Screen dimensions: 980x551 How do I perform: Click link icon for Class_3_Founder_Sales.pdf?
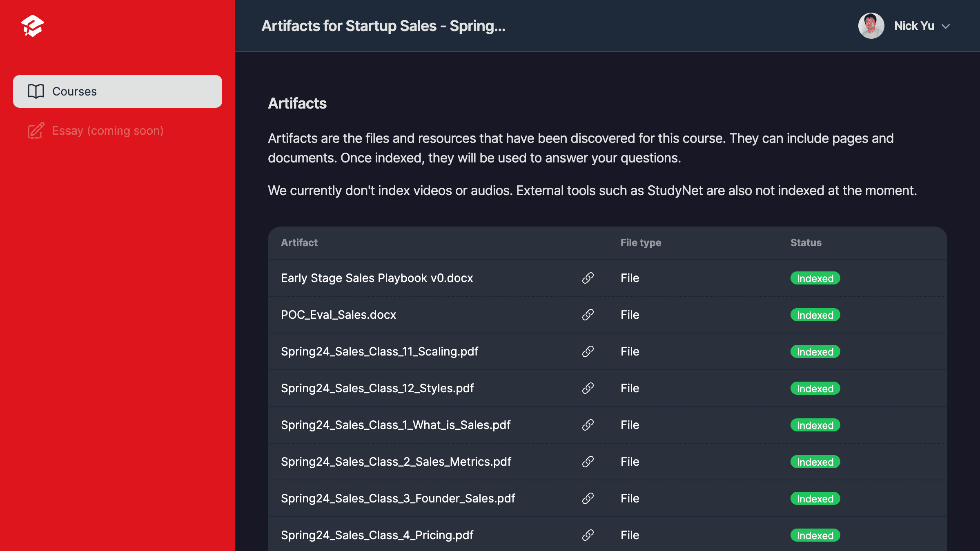pyautogui.click(x=588, y=498)
